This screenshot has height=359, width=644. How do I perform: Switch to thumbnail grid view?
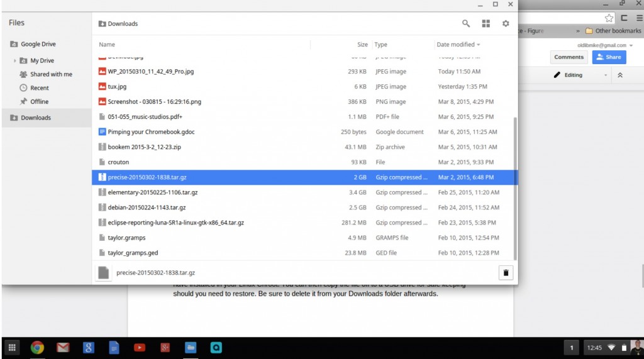486,23
